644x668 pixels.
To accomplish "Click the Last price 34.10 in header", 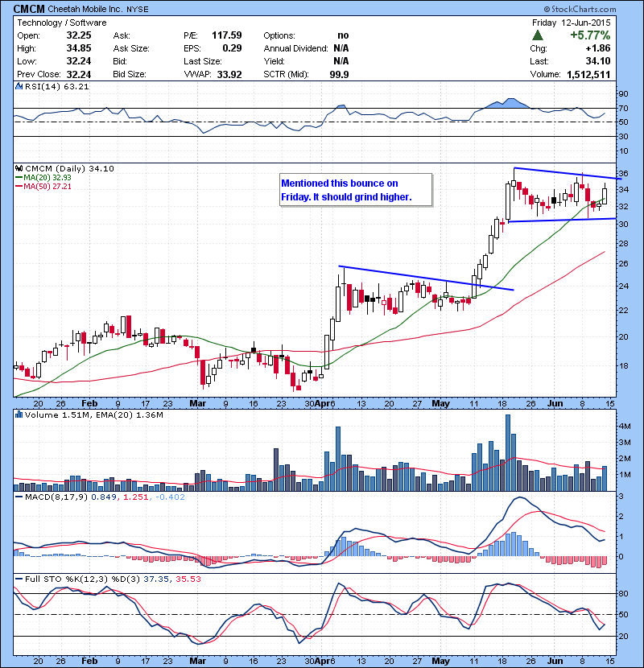I will 598,61.
